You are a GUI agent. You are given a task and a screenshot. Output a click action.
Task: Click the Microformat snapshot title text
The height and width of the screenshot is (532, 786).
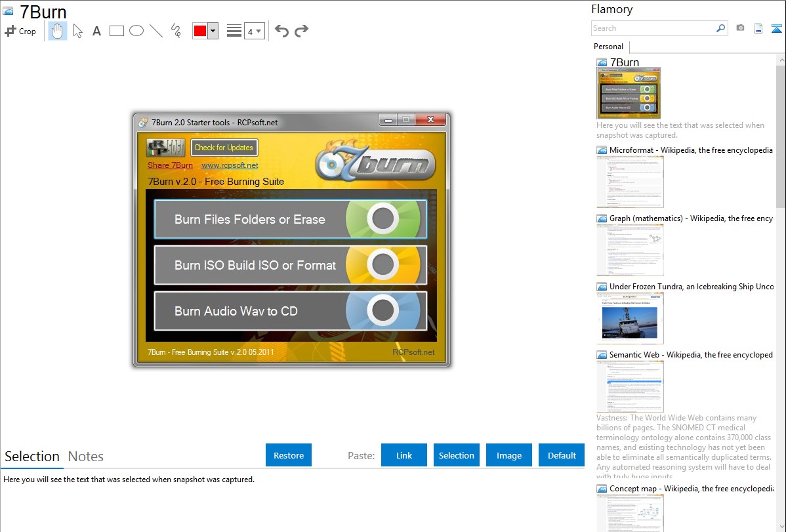691,150
